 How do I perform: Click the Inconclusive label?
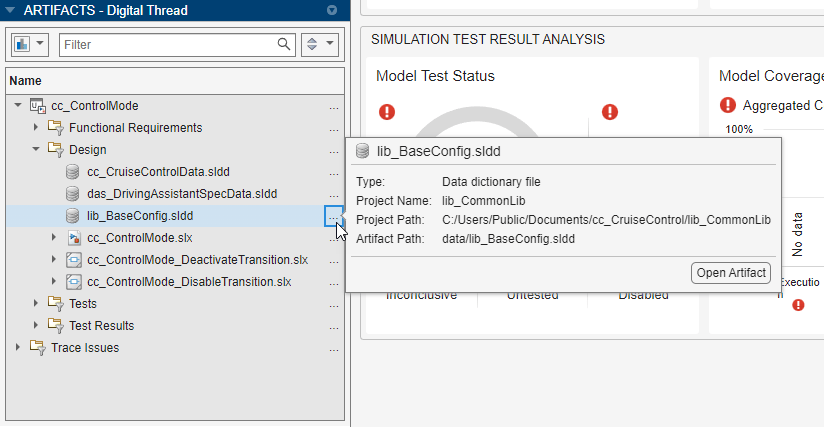[421, 295]
